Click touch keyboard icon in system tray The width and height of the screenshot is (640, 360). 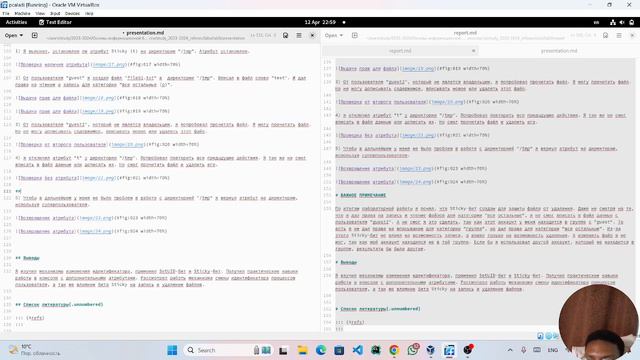click(537, 350)
